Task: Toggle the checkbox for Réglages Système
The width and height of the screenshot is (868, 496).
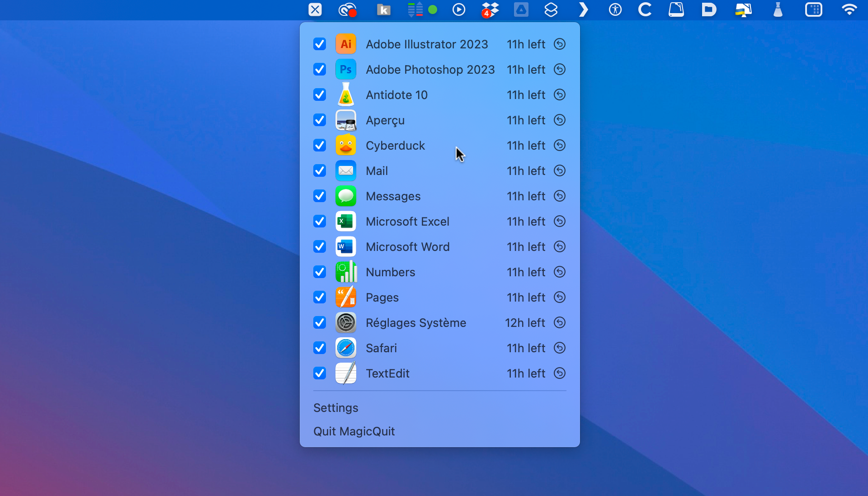Action: pyautogui.click(x=319, y=322)
